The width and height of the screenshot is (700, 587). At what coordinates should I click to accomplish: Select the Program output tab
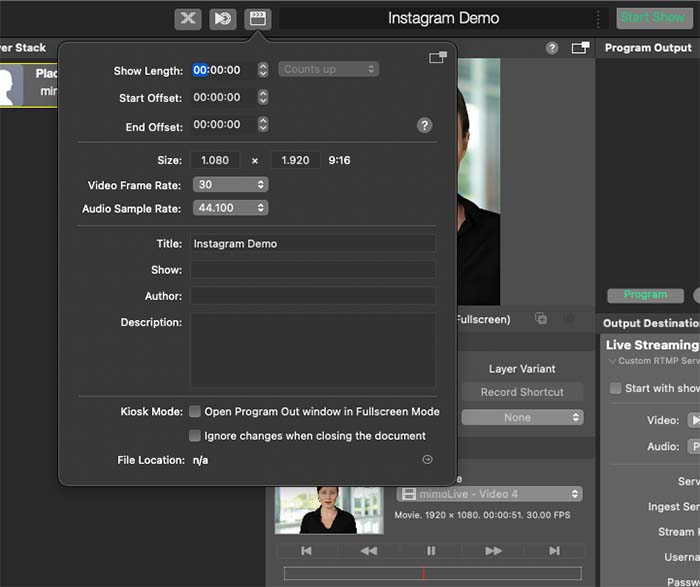(x=645, y=295)
